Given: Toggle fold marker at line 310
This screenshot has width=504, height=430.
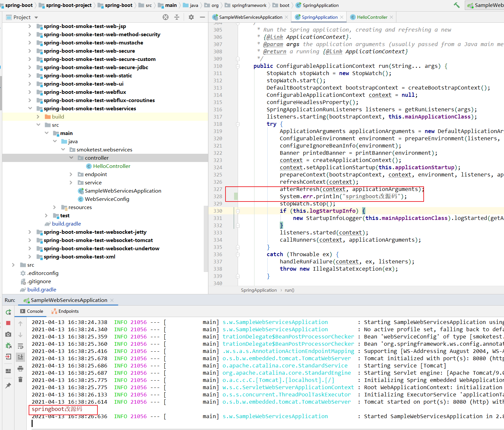Looking at the screenshot, I should pyautogui.click(x=238, y=66).
